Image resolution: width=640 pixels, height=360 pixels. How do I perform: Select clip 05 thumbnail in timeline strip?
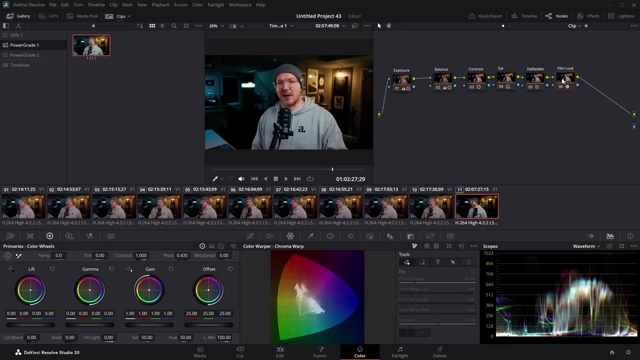point(205,207)
